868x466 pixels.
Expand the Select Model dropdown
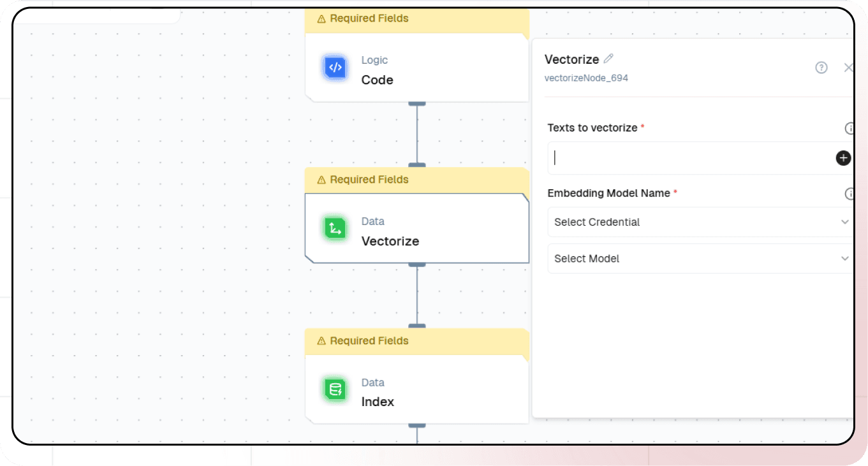(x=700, y=258)
